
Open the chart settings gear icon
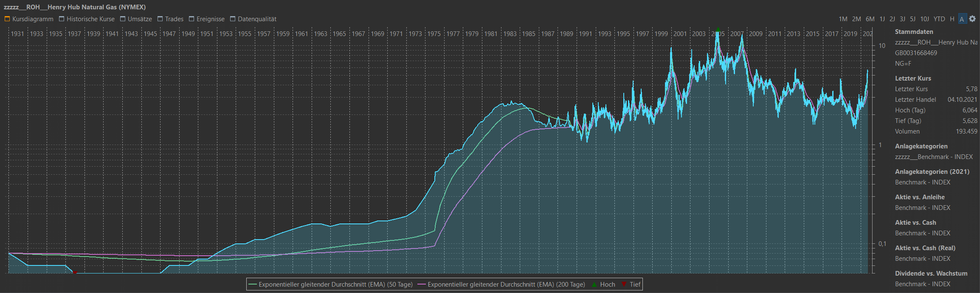click(x=972, y=19)
